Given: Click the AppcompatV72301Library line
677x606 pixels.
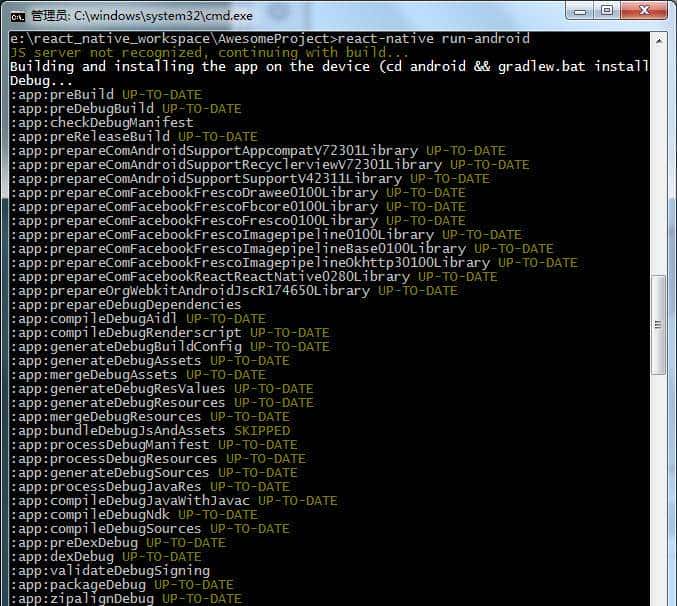Looking at the screenshot, I should (258, 151).
